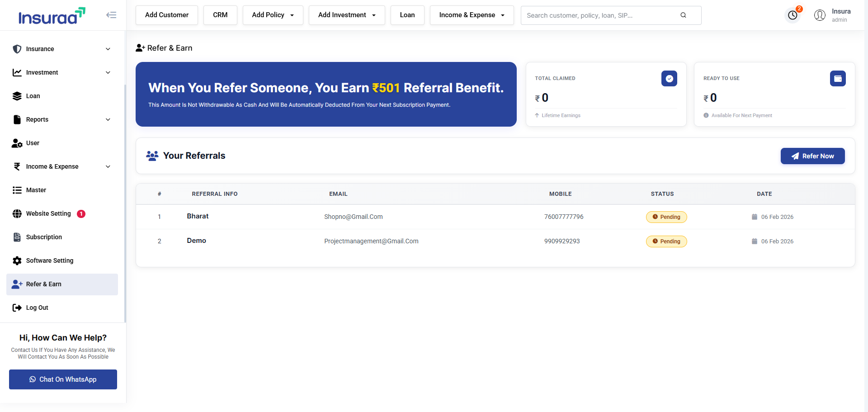The width and height of the screenshot is (868, 412).
Task: Click the Subscription invoice icon
Action: (17, 237)
